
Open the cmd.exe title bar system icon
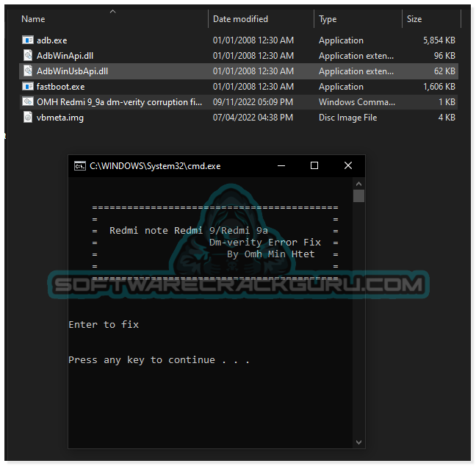(x=80, y=166)
